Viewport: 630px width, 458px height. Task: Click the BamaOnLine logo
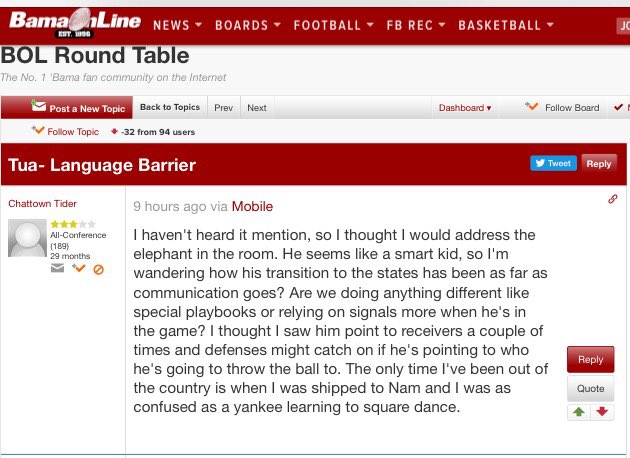73,23
